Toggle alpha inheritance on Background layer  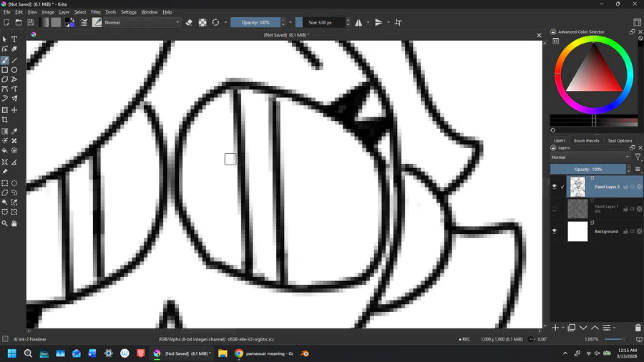[633, 232]
